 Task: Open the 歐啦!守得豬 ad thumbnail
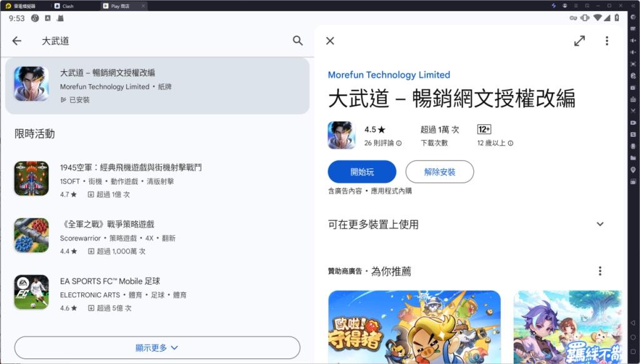pyautogui.click(x=414, y=327)
